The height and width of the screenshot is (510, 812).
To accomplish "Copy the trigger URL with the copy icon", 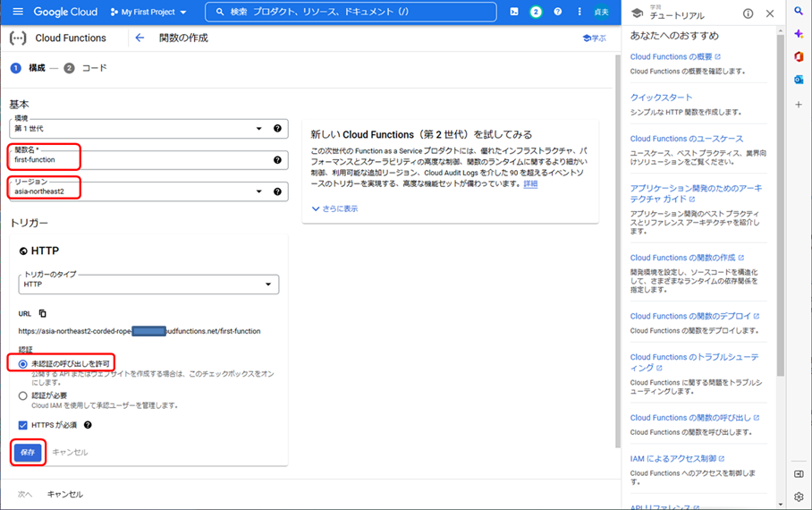I will [x=42, y=313].
